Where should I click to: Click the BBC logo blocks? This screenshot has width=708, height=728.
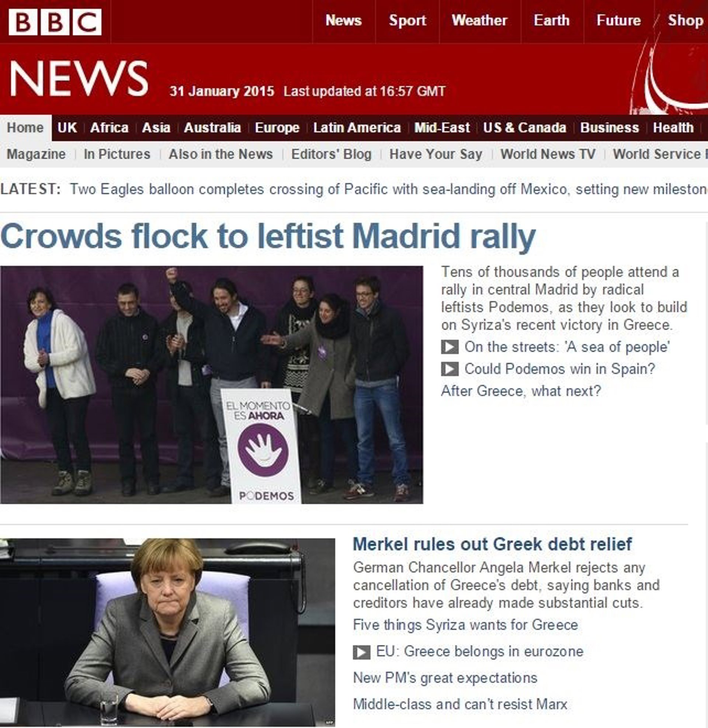[55, 22]
